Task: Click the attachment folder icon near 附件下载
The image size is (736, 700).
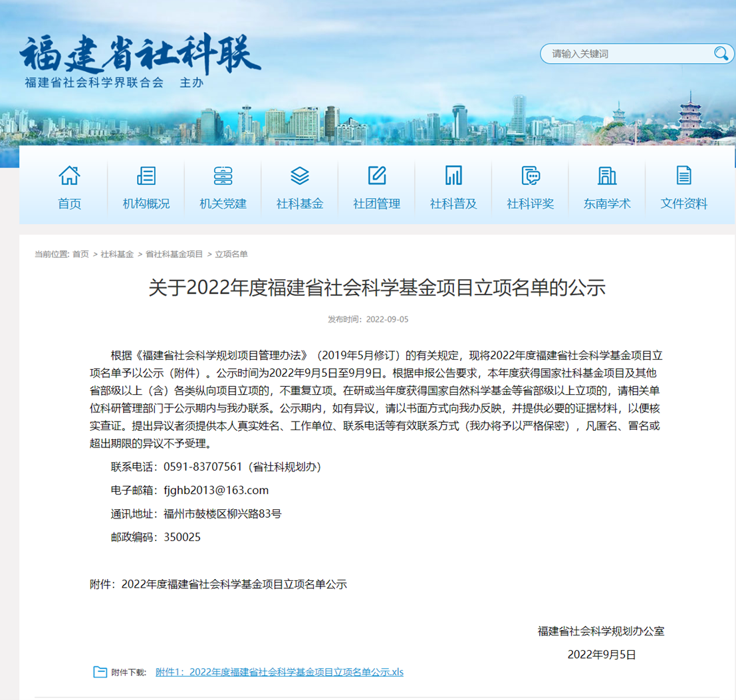Action: [100, 672]
